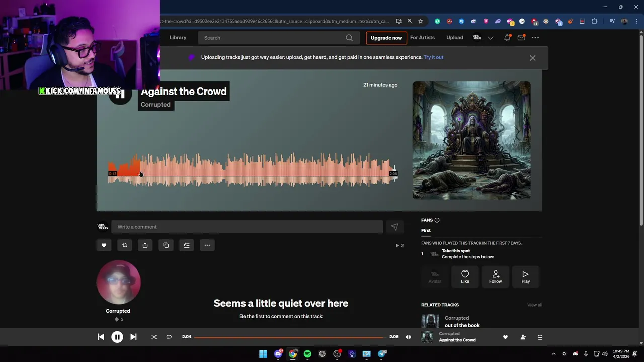Open the Against the Crowd title in player bar
The image size is (644, 362).
(457, 340)
